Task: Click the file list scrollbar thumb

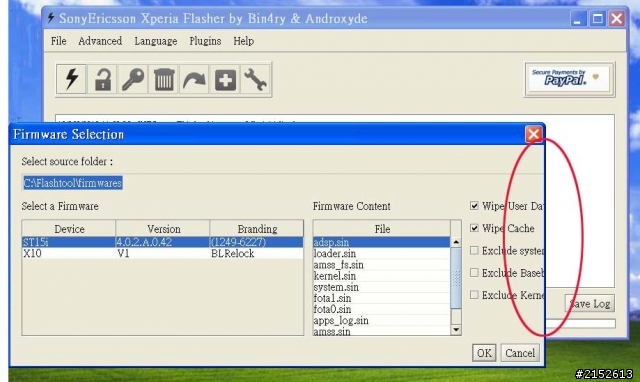Action: click(456, 278)
